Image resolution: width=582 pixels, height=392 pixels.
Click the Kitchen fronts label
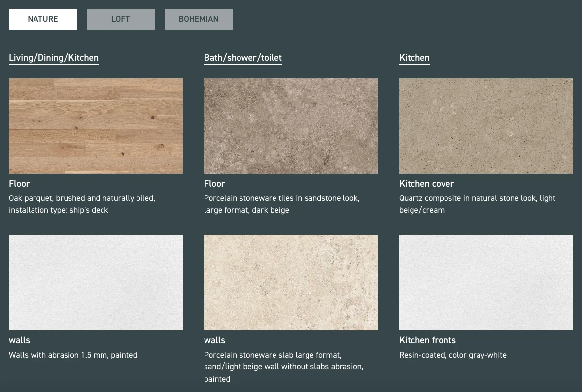click(427, 340)
